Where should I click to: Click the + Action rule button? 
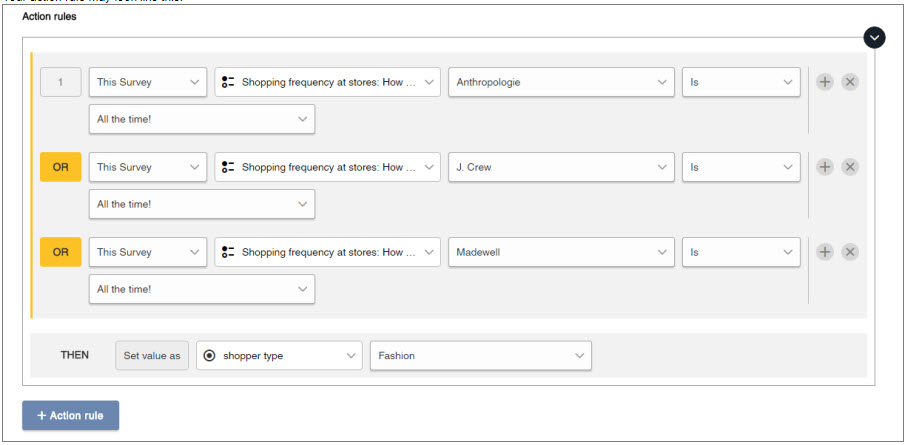(70, 415)
